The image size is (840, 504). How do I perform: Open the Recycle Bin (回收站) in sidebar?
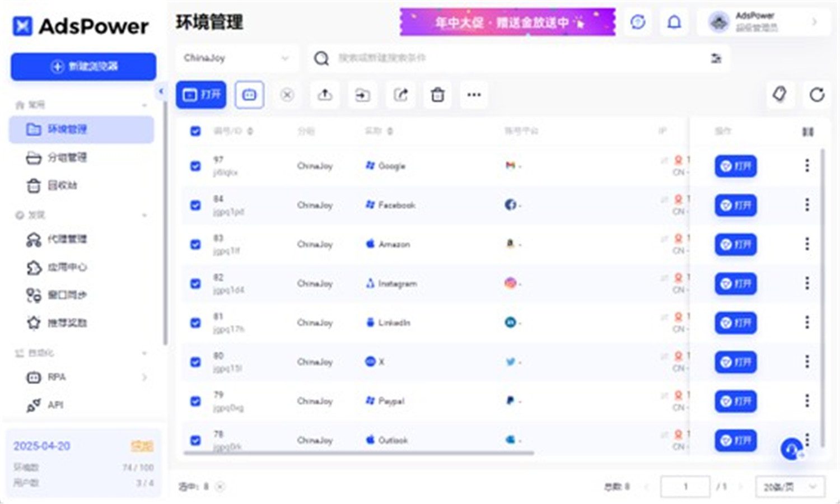click(x=66, y=185)
